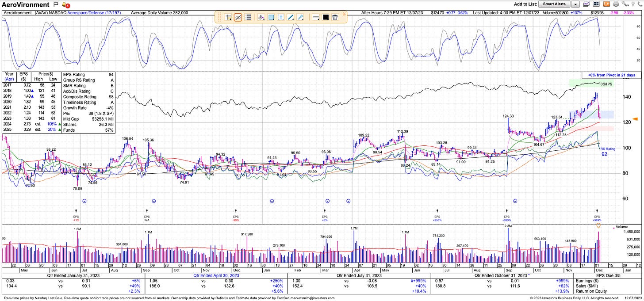
Task: Open the Add to List dropdown arrow
Action: pyautogui.click(x=575, y=4)
